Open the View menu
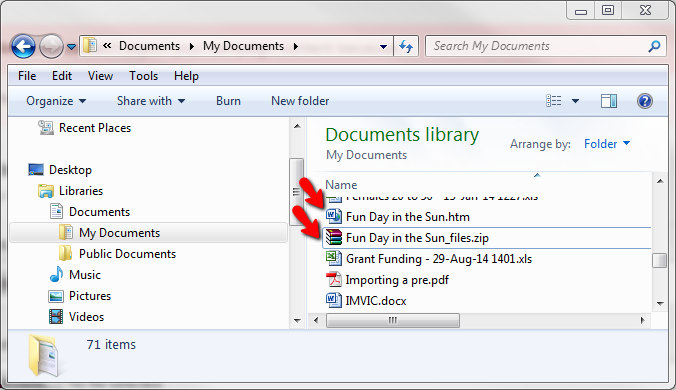This screenshot has height=390, width=676. coord(100,76)
